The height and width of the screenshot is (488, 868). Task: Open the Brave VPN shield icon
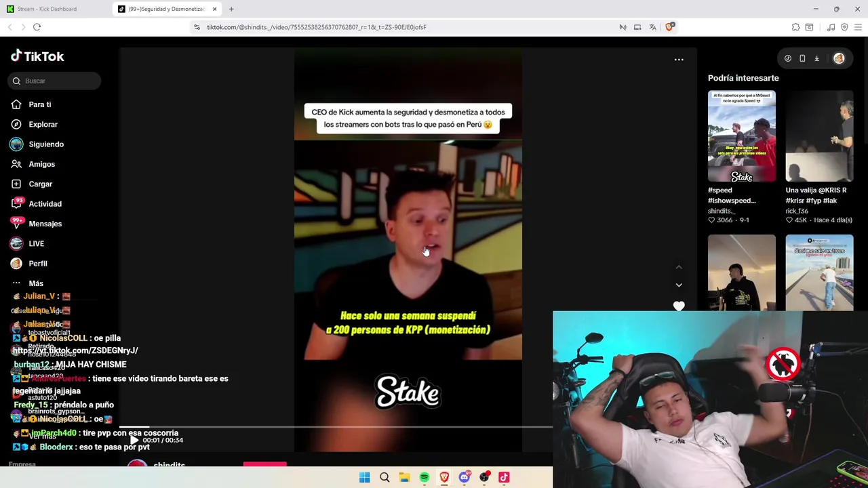(844, 27)
